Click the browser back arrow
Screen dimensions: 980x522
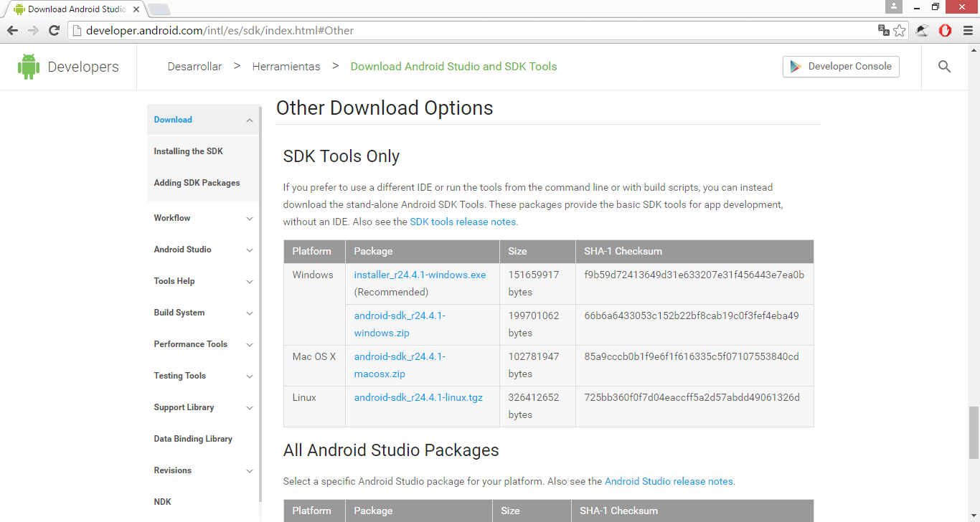pyautogui.click(x=12, y=30)
